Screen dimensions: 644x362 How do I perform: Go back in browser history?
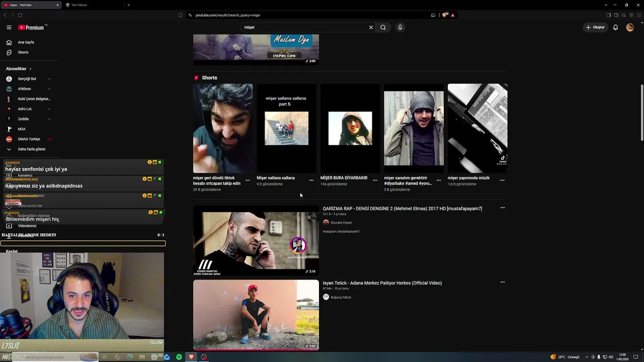(5, 15)
